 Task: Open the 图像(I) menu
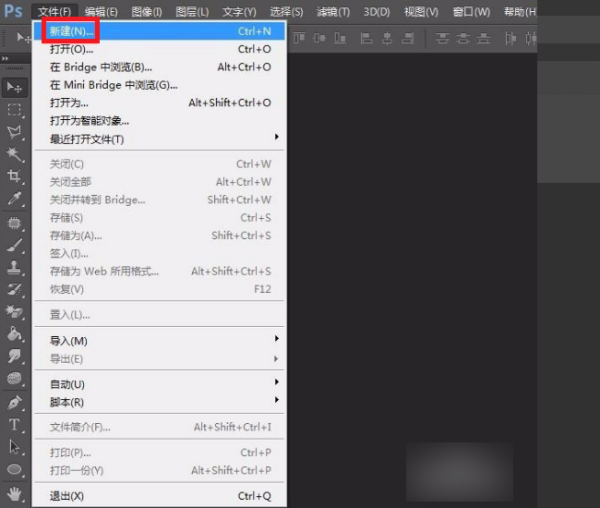147,12
